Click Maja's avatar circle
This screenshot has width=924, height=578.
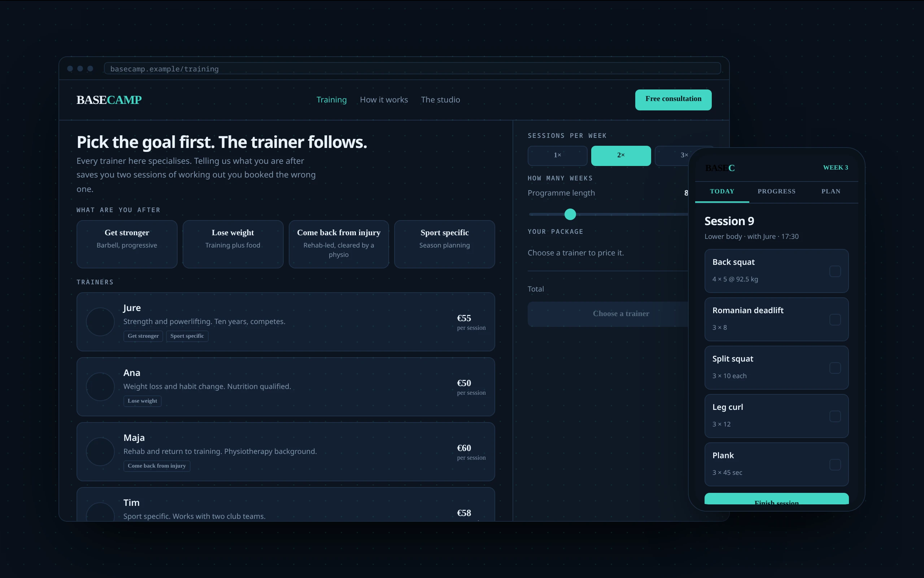coord(100,451)
